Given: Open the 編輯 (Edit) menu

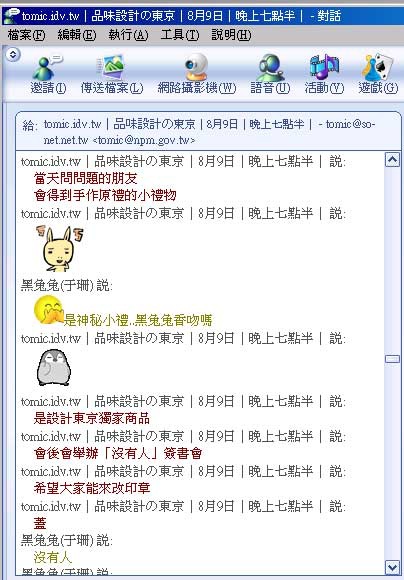Looking at the screenshot, I should pos(77,35).
